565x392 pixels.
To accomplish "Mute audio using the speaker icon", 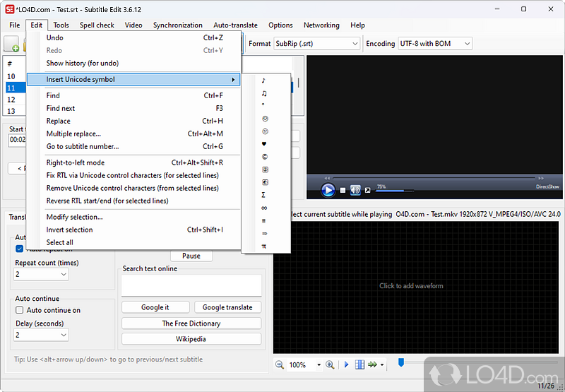I will [x=355, y=190].
